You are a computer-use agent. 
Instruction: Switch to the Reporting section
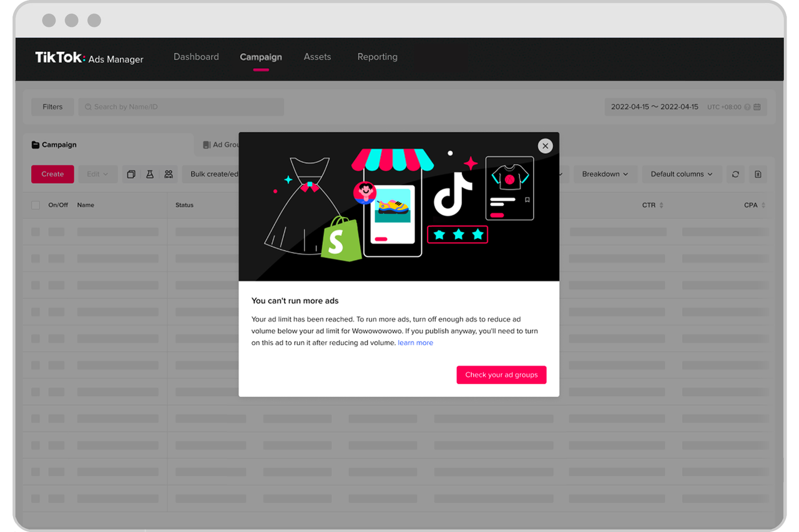377,57
